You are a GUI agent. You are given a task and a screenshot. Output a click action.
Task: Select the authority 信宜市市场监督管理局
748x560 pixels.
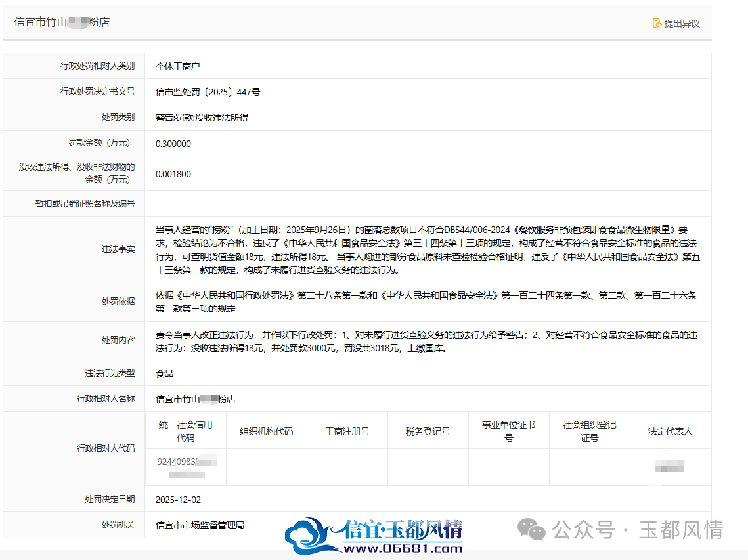tap(200, 525)
